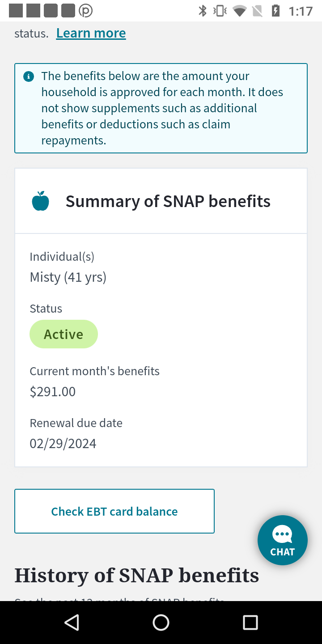322x644 pixels.
Task: Tap the no SIM signal icon
Action: tap(257, 11)
